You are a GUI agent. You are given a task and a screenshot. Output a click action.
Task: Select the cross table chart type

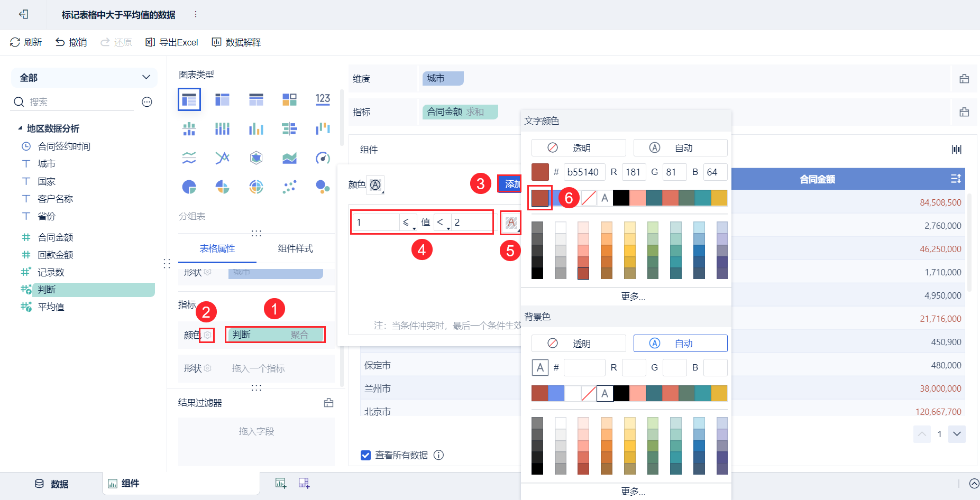click(x=223, y=99)
